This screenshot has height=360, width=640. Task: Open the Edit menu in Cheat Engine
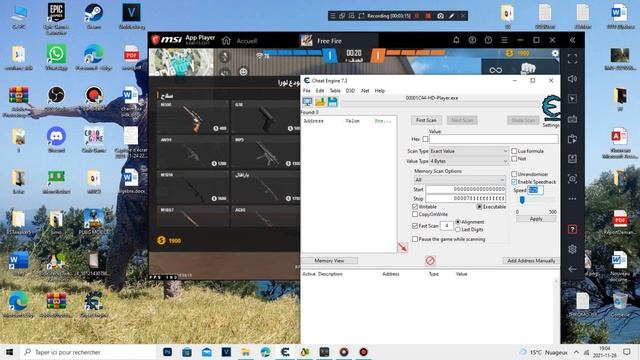tap(320, 91)
